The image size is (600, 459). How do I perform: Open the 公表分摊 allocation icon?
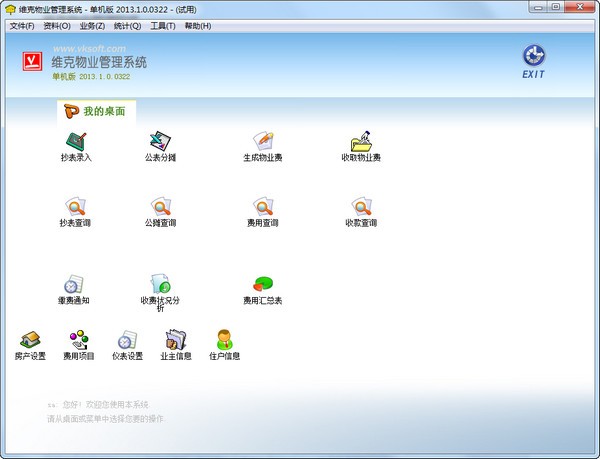tap(160, 141)
